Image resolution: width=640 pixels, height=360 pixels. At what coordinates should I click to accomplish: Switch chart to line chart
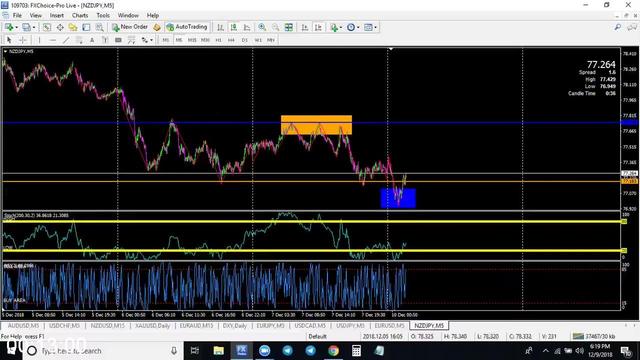coord(247,27)
